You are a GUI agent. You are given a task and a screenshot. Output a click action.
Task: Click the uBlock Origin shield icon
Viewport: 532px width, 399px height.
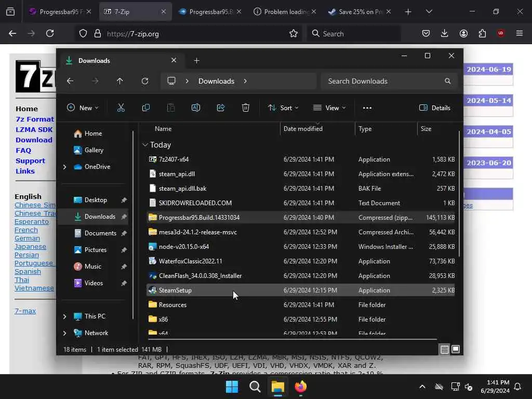pyautogui.click(x=501, y=33)
